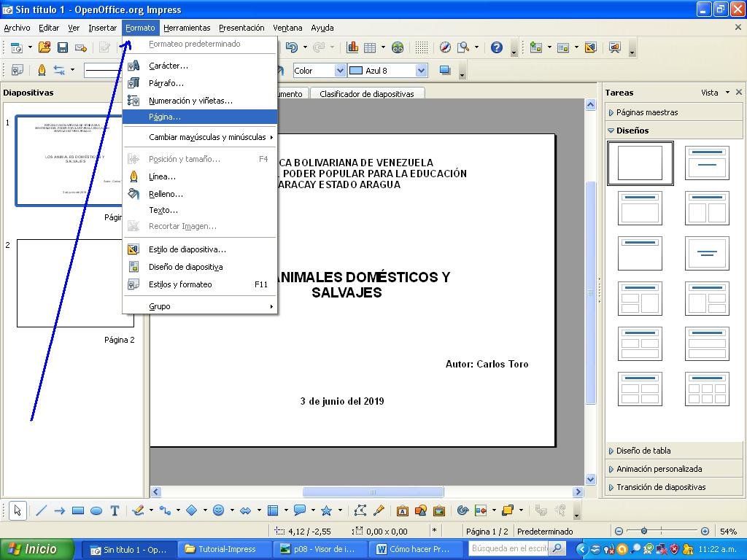Viewport: 747px width, 560px height.
Task: Select the Line drawing tool
Action: tap(42, 510)
